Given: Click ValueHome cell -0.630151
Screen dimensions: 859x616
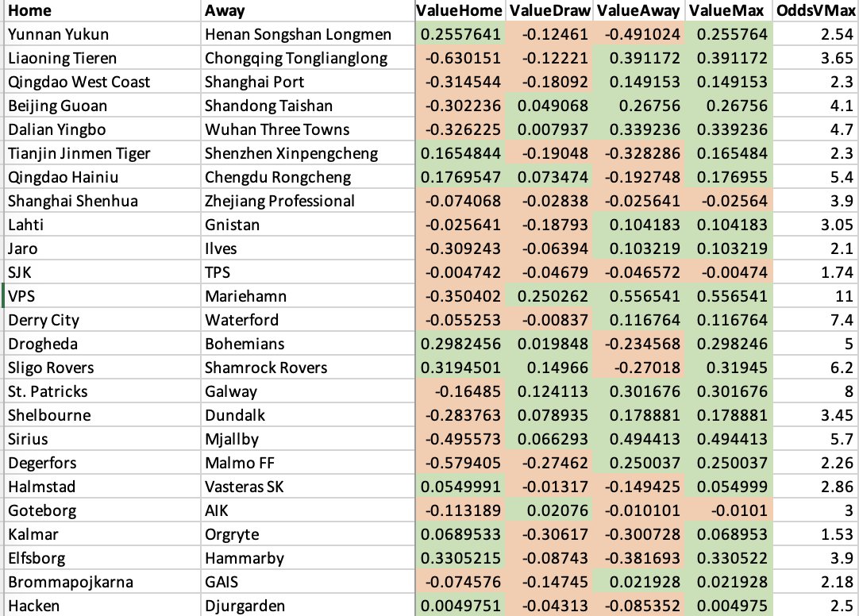Looking at the screenshot, I should point(460,58).
